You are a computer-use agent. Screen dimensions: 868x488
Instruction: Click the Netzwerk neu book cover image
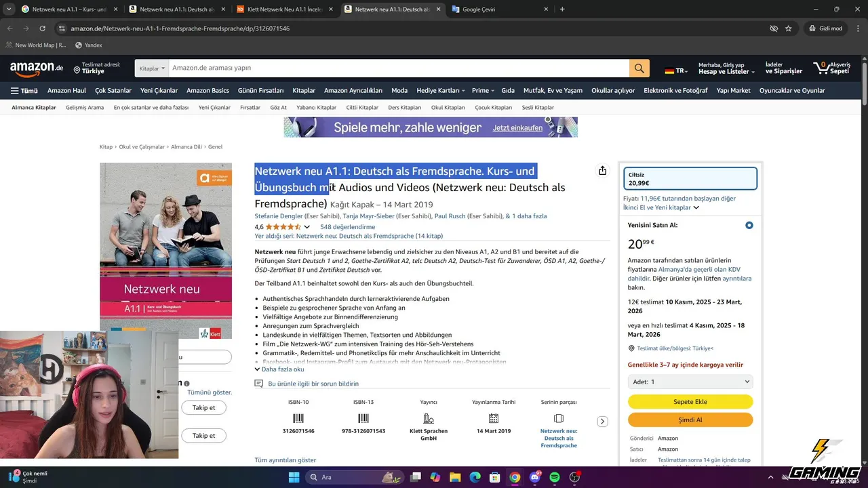[165, 251]
